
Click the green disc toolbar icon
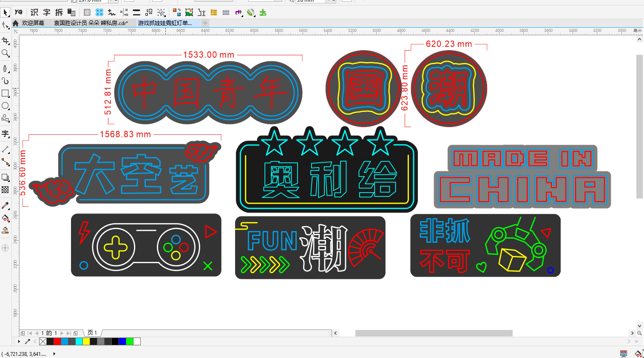coord(251,12)
